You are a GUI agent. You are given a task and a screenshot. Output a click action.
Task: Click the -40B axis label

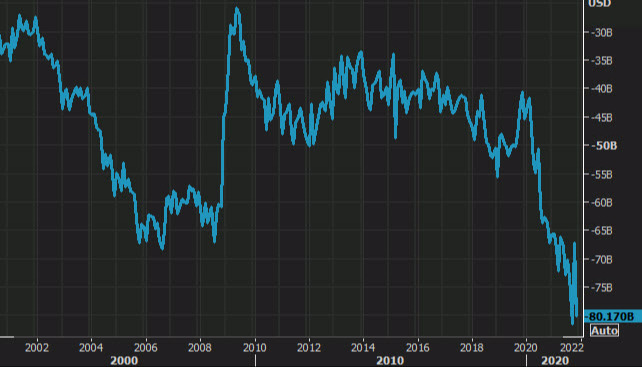601,88
